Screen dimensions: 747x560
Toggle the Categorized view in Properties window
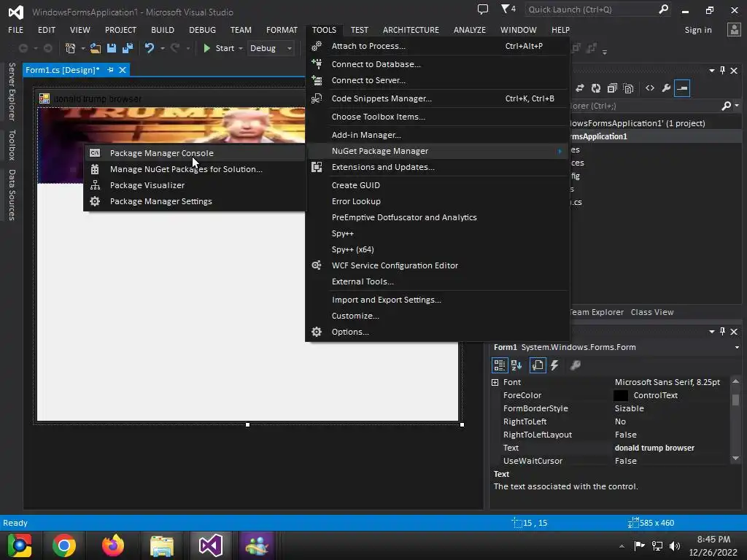coord(499,365)
